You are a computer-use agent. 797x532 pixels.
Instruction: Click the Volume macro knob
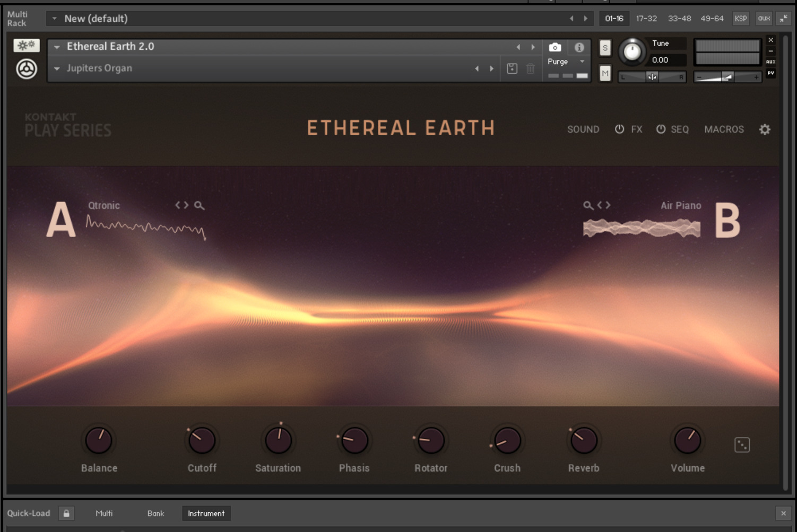pos(688,440)
